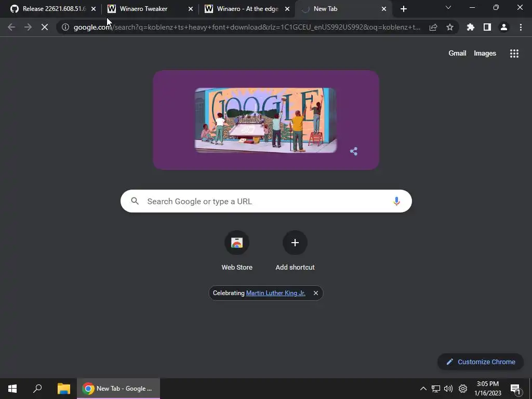The image size is (532, 399).
Task: Open the Martin Luther King Jr. link
Action: [x=275, y=293]
